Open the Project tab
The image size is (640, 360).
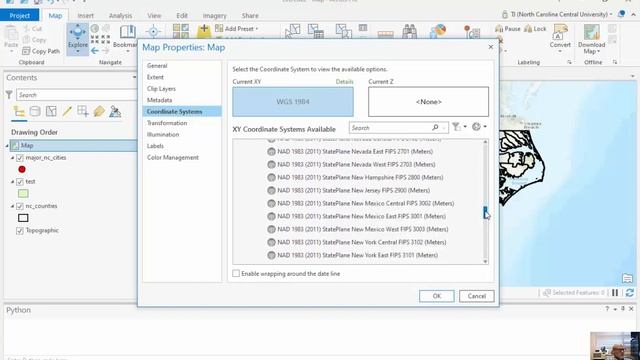pos(20,16)
